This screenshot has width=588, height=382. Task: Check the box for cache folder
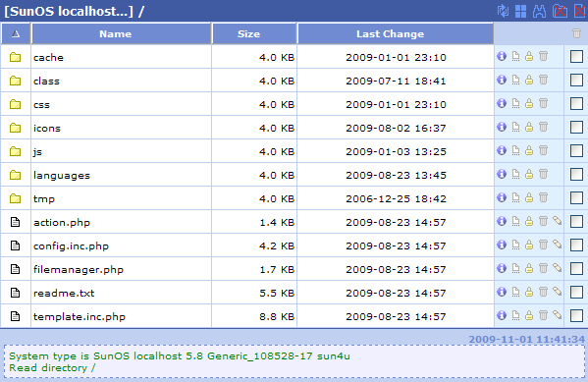click(576, 57)
